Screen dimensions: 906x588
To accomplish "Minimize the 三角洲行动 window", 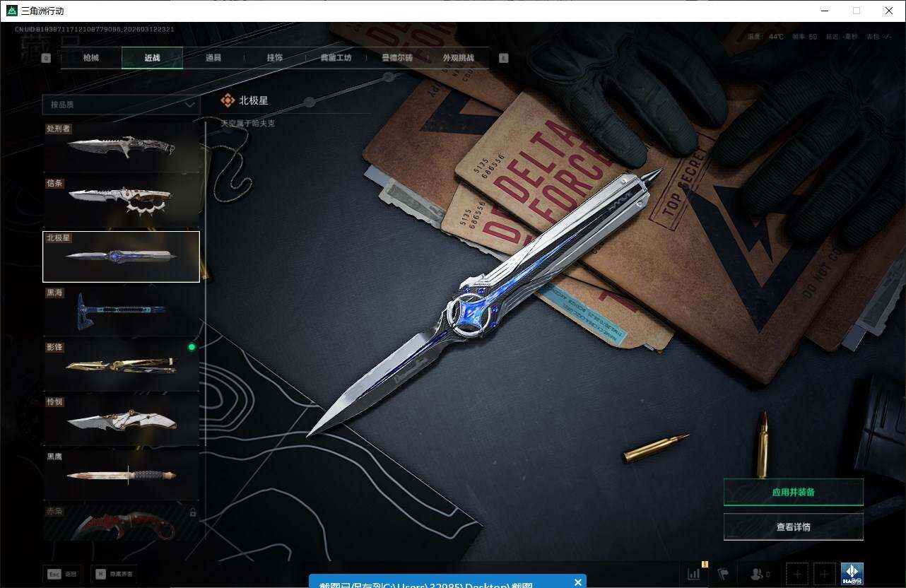I will (x=825, y=11).
